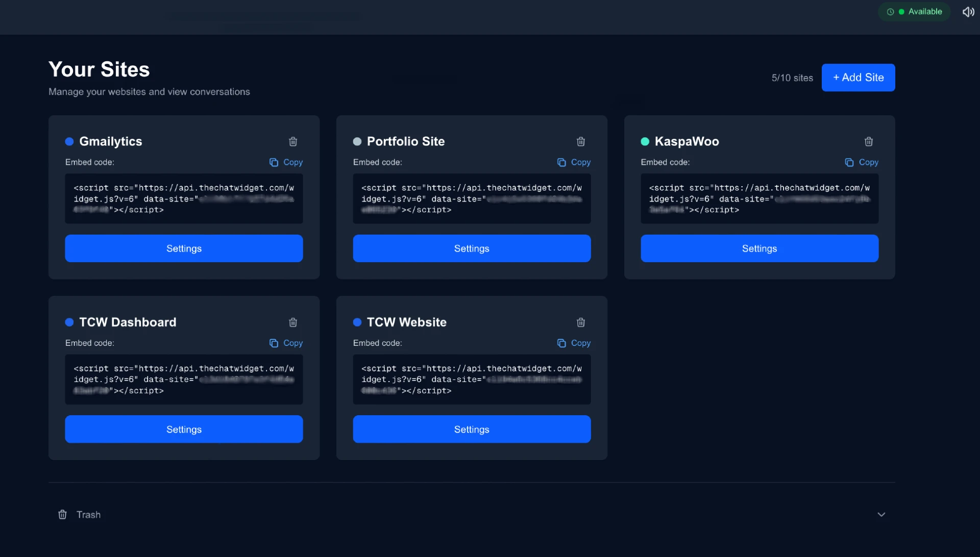Viewport: 980px width, 557px height.
Task: Click the KaspaWoo online status dot
Action: 645,141
